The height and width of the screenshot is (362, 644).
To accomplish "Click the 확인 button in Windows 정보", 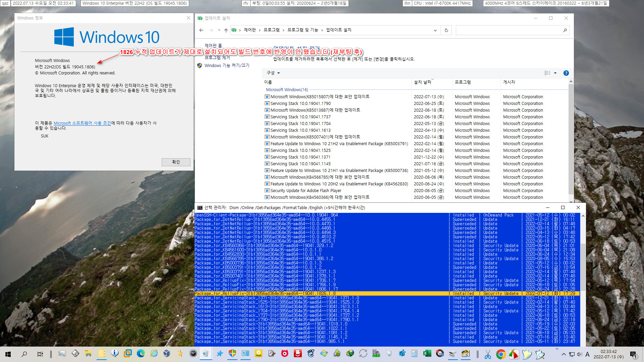I will click(x=176, y=162).
